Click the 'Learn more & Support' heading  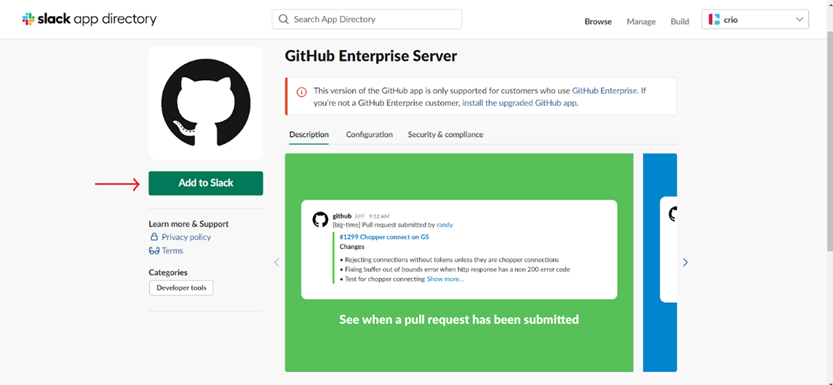(x=189, y=224)
